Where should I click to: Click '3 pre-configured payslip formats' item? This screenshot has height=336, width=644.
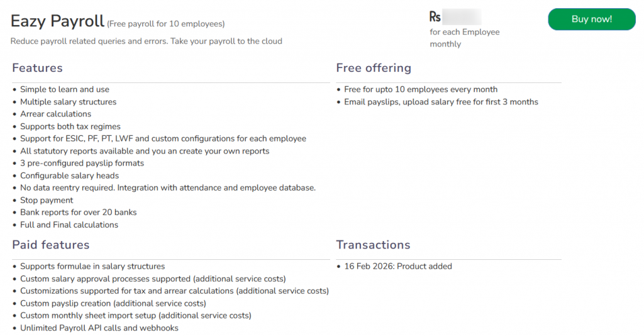(x=82, y=163)
